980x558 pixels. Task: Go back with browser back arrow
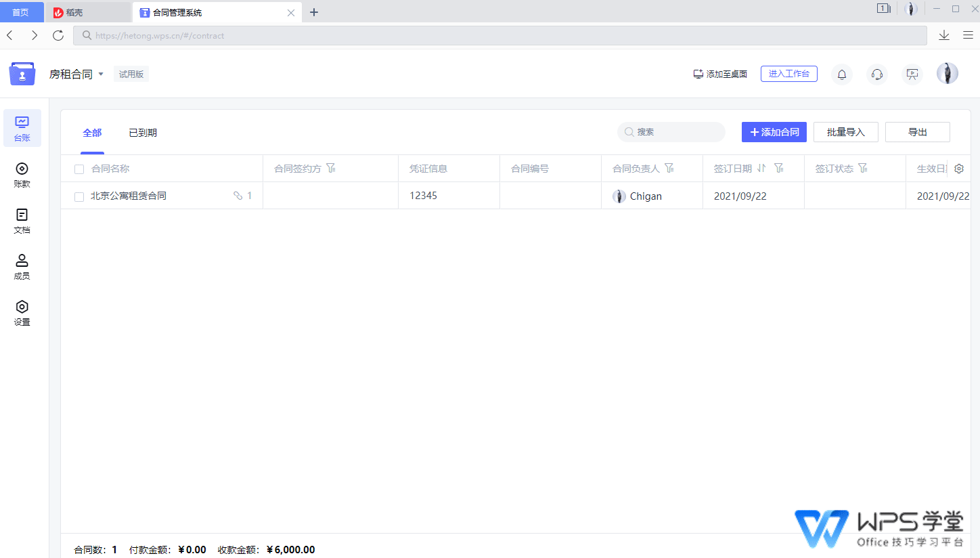tap(9, 35)
